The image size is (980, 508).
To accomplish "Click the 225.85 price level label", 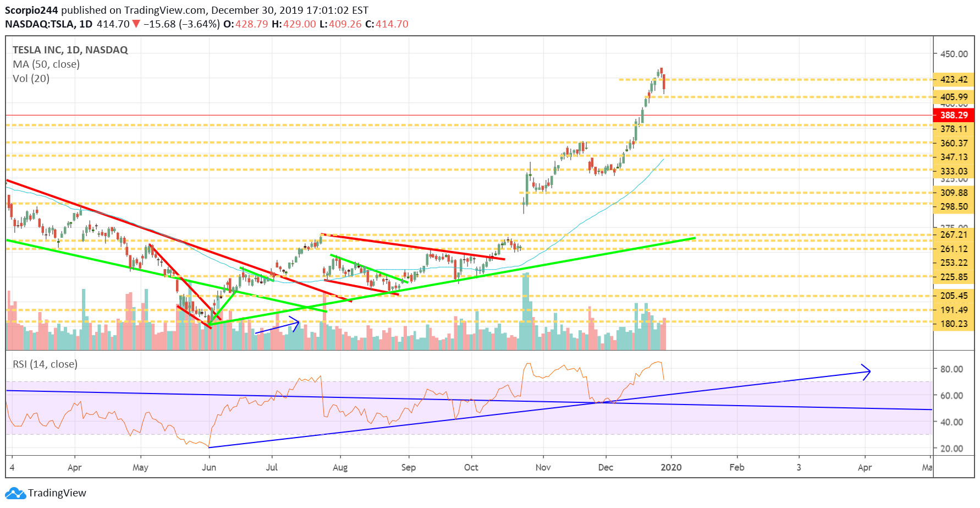I will click(x=954, y=277).
